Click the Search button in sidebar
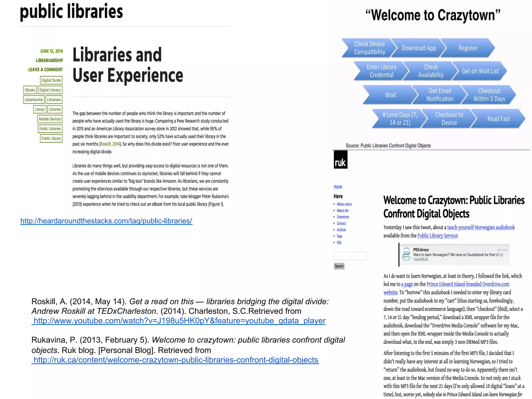 [339, 266]
